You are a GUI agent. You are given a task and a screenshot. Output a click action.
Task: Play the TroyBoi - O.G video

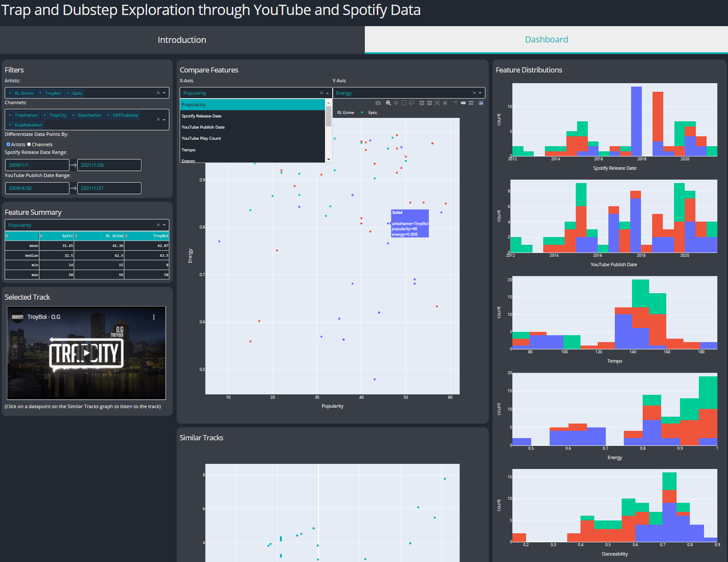click(x=86, y=353)
